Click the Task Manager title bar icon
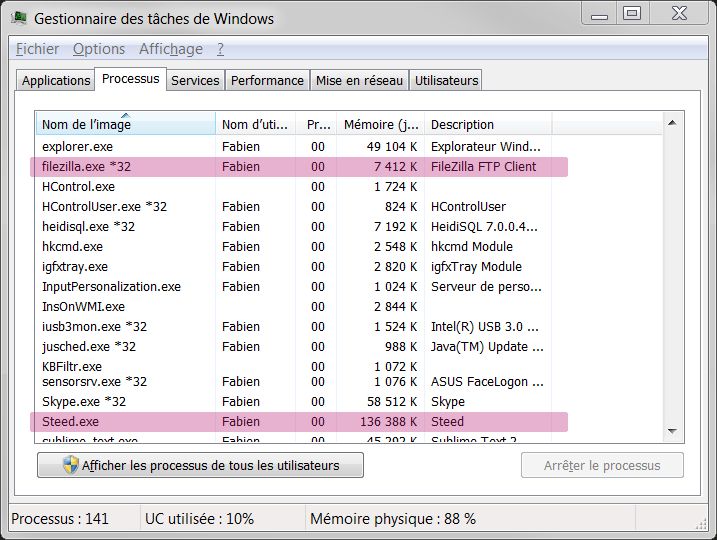 coord(19,18)
